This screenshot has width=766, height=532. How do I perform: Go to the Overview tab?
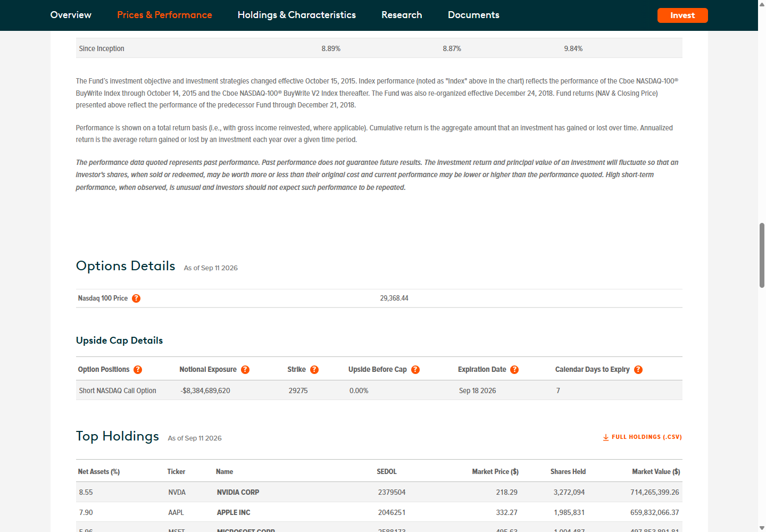(x=71, y=15)
